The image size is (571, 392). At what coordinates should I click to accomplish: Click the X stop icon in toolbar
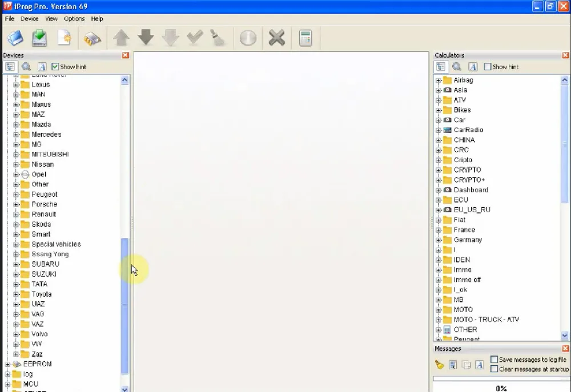pos(276,38)
